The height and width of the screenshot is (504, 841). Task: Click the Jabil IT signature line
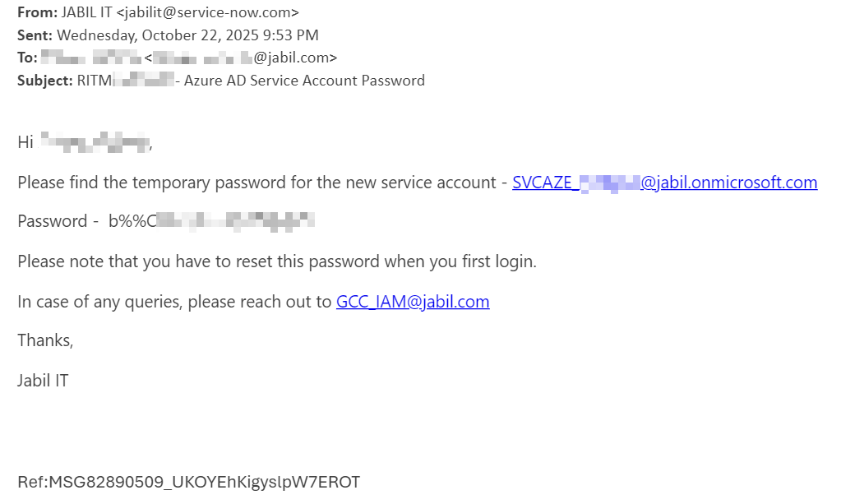pyautogui.click(x=43, y=381)
